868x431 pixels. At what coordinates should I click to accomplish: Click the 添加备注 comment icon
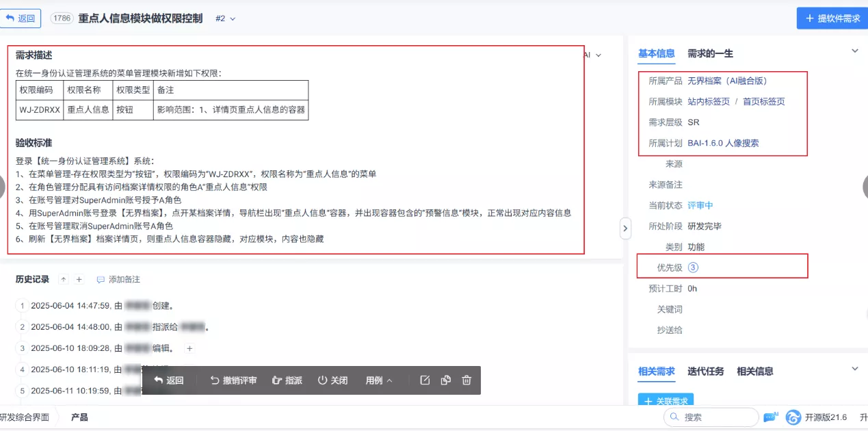101,279
